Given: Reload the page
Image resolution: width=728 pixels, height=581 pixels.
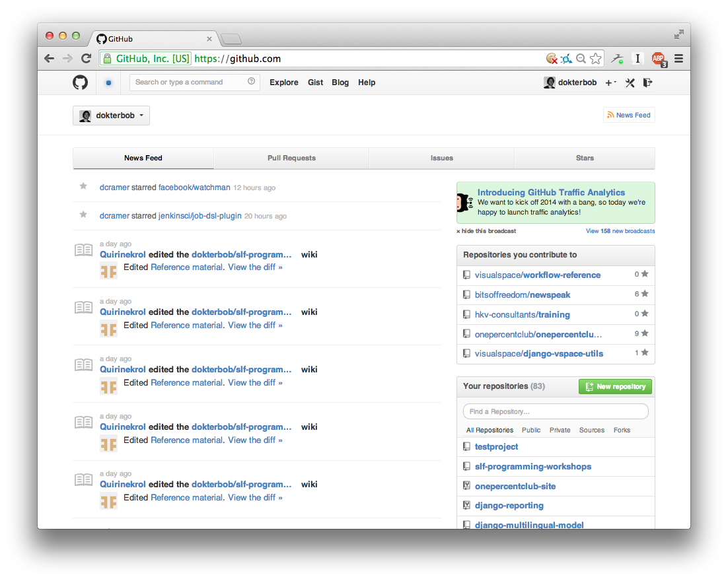Looking at the screenshot, I should [x=86, y=59].
